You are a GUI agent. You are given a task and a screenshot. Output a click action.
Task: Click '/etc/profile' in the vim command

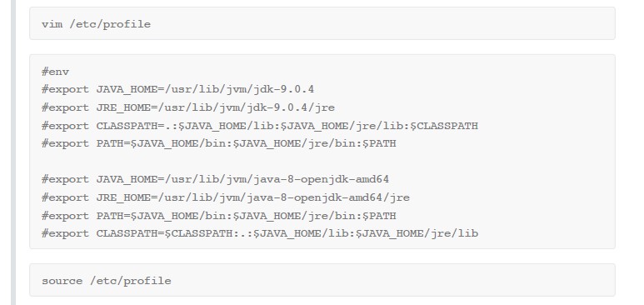pyautogui.click(x=110, y=24)
